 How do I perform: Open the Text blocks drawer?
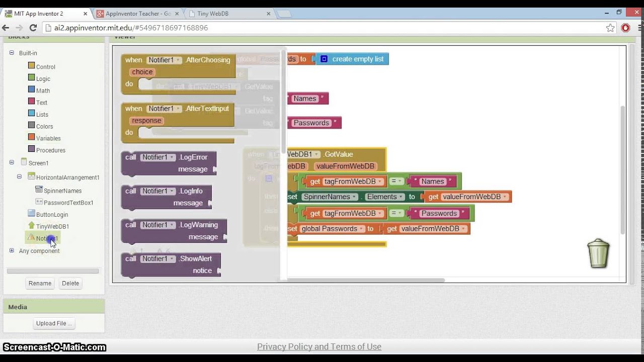42,103
